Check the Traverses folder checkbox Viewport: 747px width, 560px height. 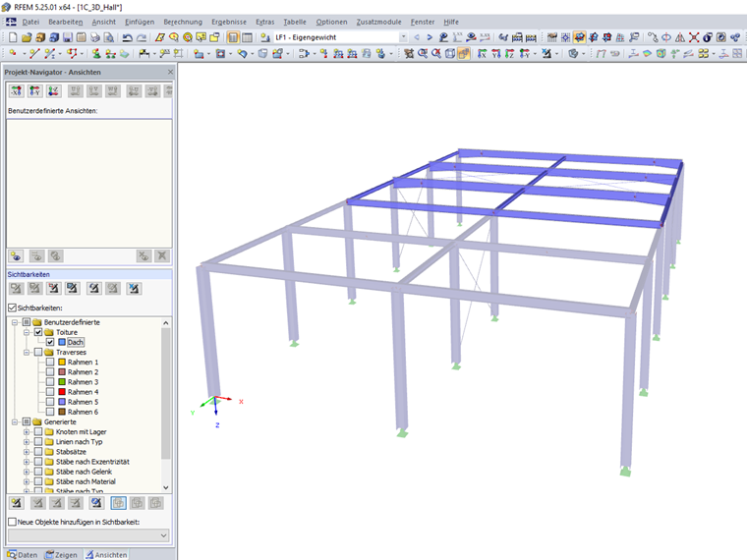pos(38,352)
